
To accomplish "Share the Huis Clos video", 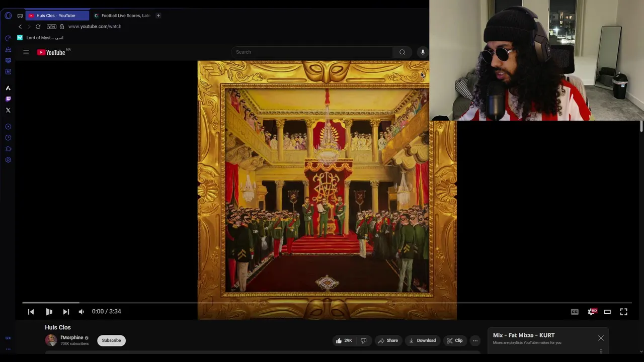I will pyautogui.click(x=388, y=340).
